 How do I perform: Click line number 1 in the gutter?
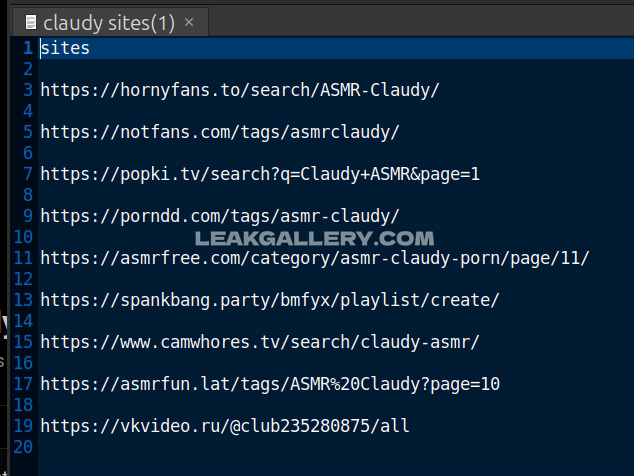pyautogui.click(x=27, y=48)
